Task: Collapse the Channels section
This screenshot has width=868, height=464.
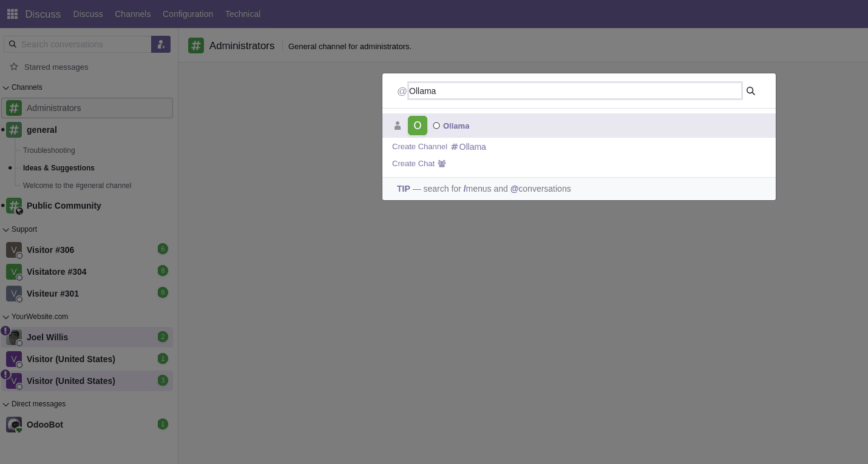Action: [5, 87]
